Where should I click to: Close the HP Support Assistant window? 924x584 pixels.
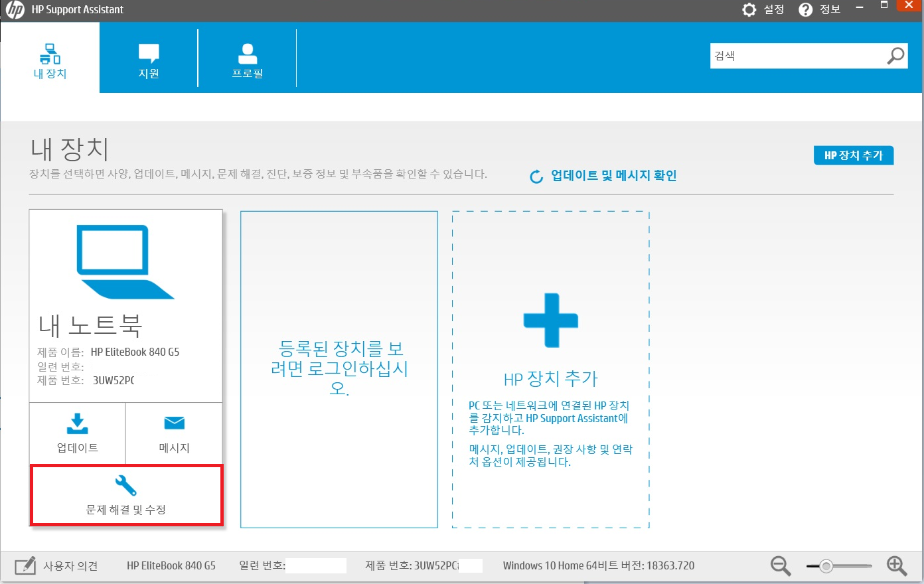tap(909, 5)
